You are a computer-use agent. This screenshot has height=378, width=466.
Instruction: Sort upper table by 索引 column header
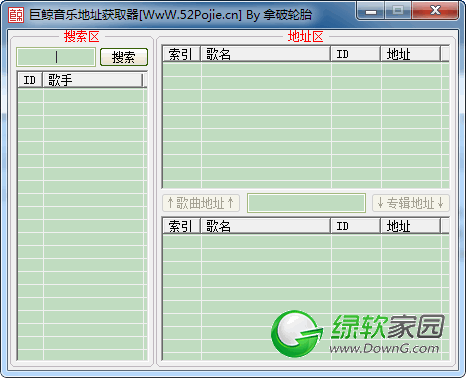(181, 54)
